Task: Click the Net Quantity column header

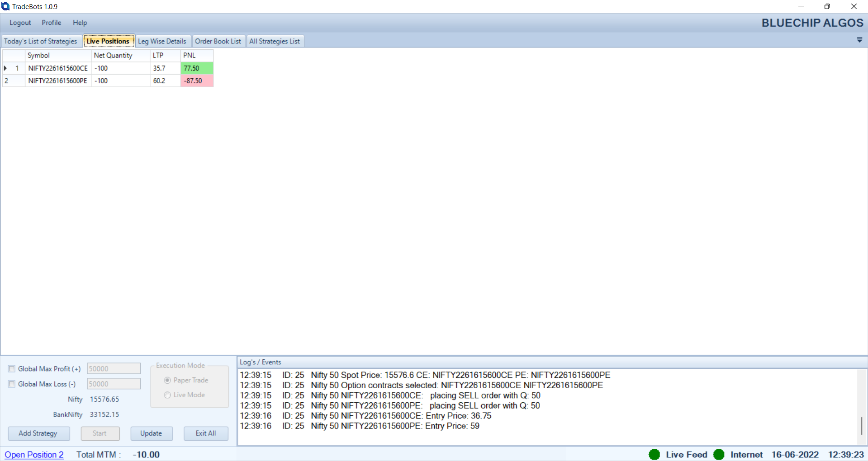Action: (120, 55)
